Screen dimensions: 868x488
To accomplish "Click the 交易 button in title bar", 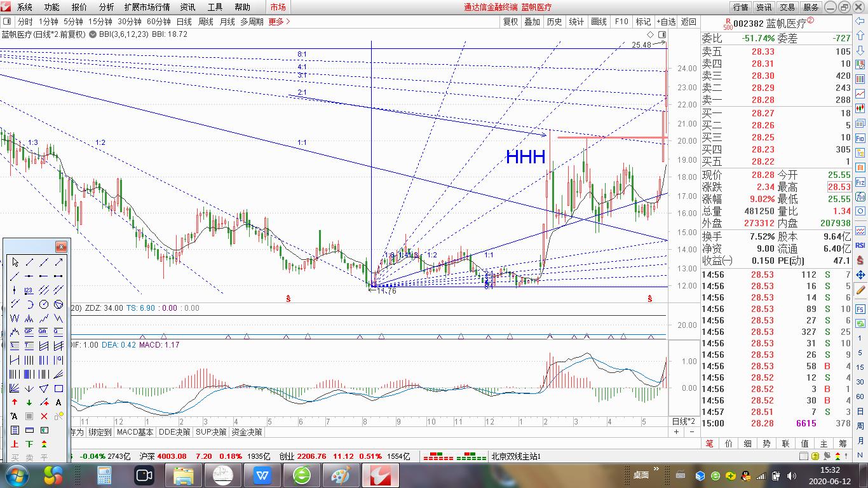I will [x=787, y=7].
